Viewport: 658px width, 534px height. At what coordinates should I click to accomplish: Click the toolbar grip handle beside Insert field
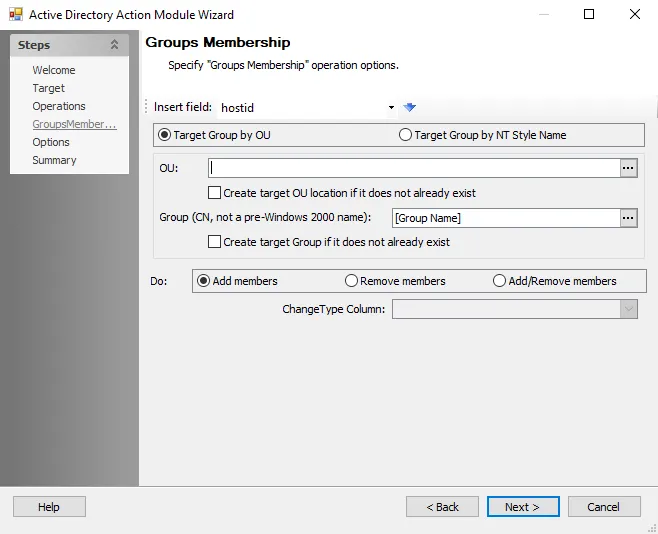[146, 107]
